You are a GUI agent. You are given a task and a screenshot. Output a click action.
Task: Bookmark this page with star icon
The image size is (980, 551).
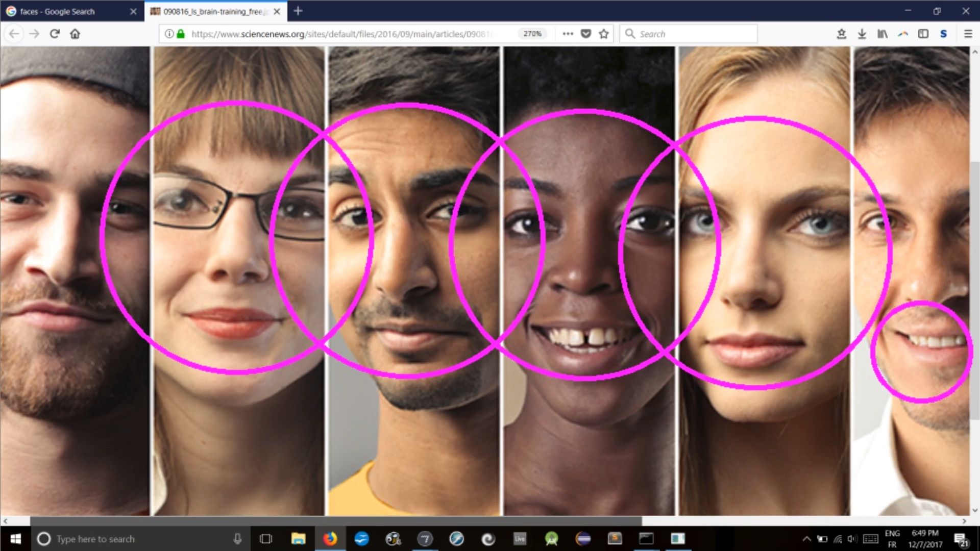pos(604,34)
